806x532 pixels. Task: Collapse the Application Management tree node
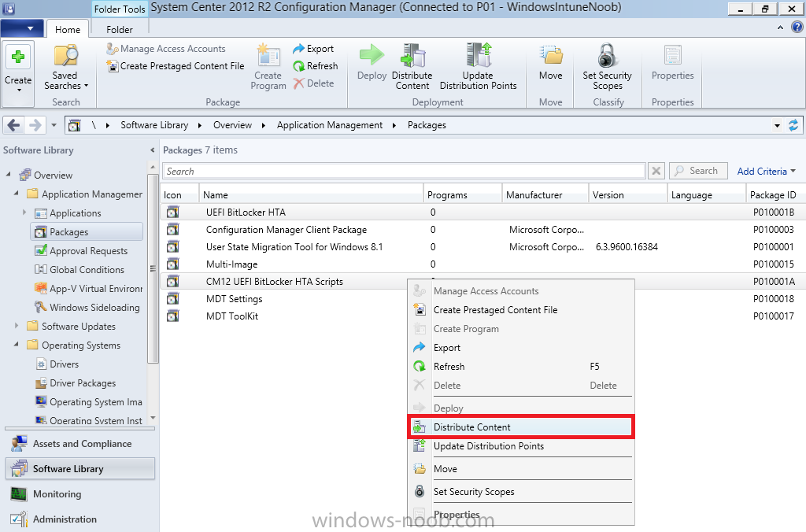17,194
